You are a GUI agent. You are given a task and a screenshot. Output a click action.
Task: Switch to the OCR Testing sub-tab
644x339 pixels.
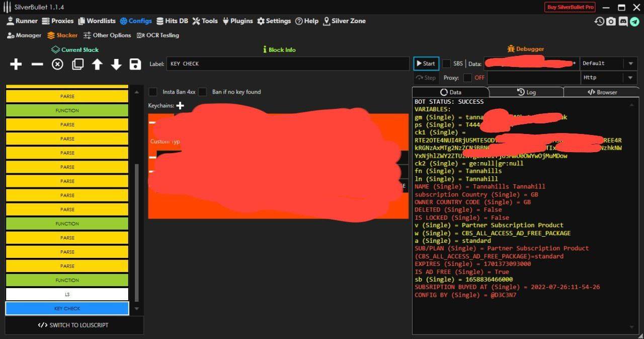tap(157, 35)
